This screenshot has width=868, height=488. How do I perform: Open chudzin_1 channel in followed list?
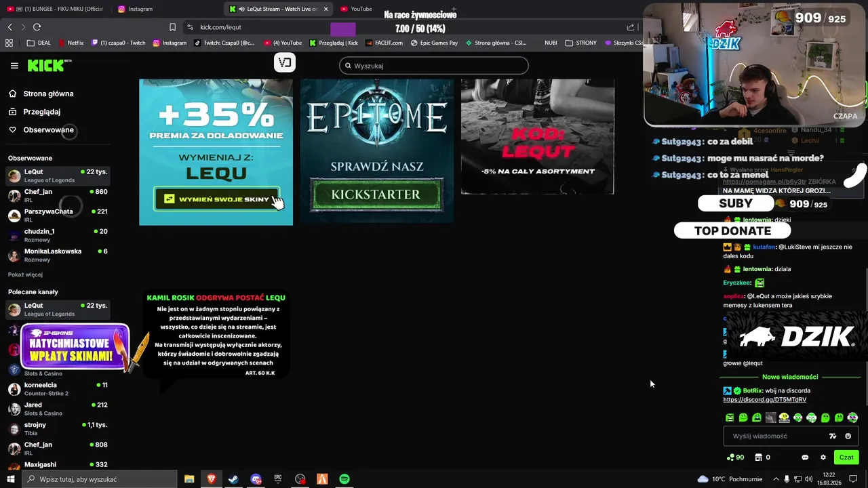(58, 235)
